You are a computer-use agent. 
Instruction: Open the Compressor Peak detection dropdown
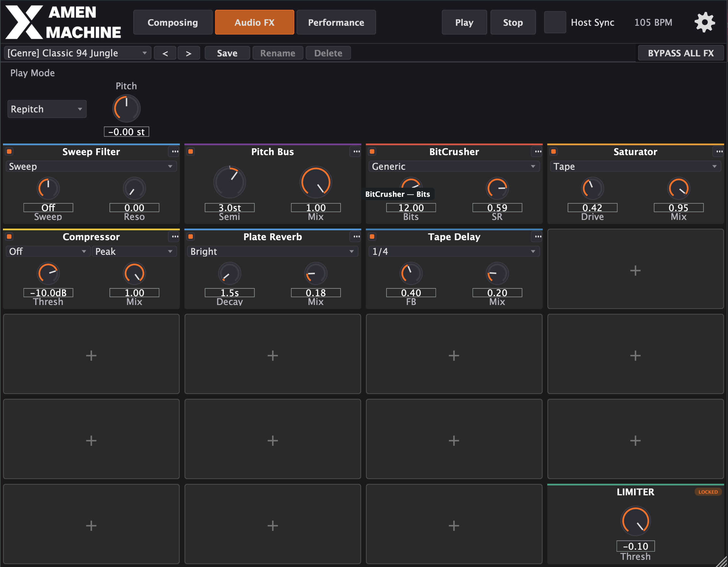click(x=134, y=251)
